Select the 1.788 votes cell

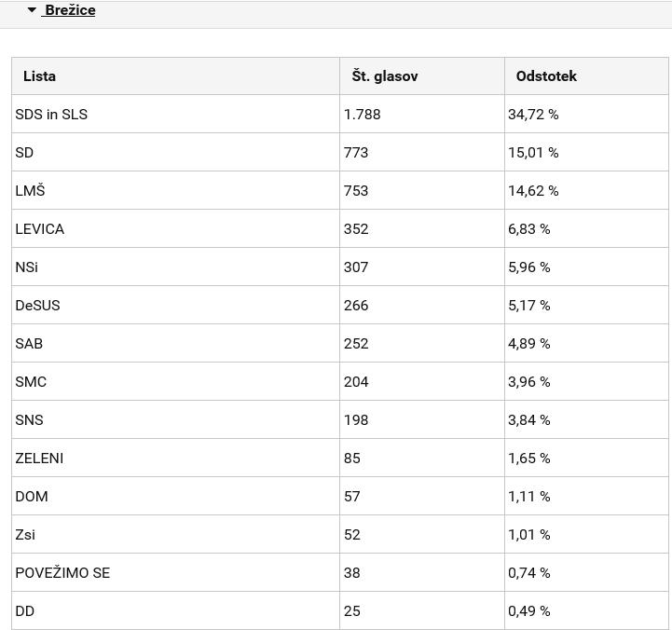(x=422, y=114)
